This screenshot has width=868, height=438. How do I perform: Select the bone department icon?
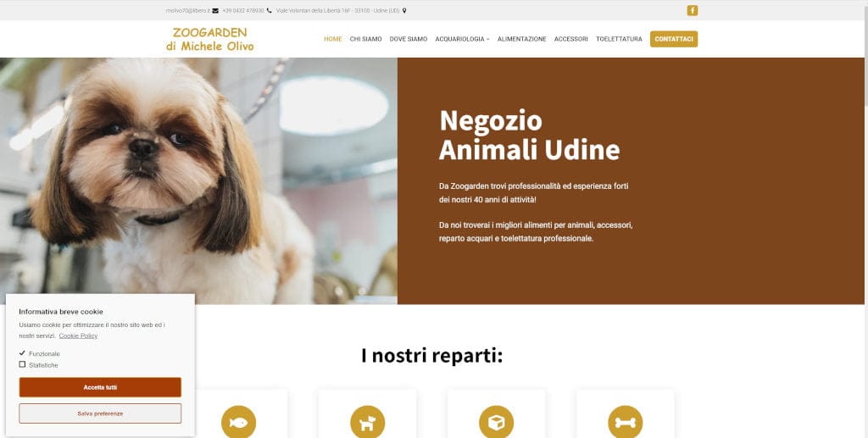626,422
